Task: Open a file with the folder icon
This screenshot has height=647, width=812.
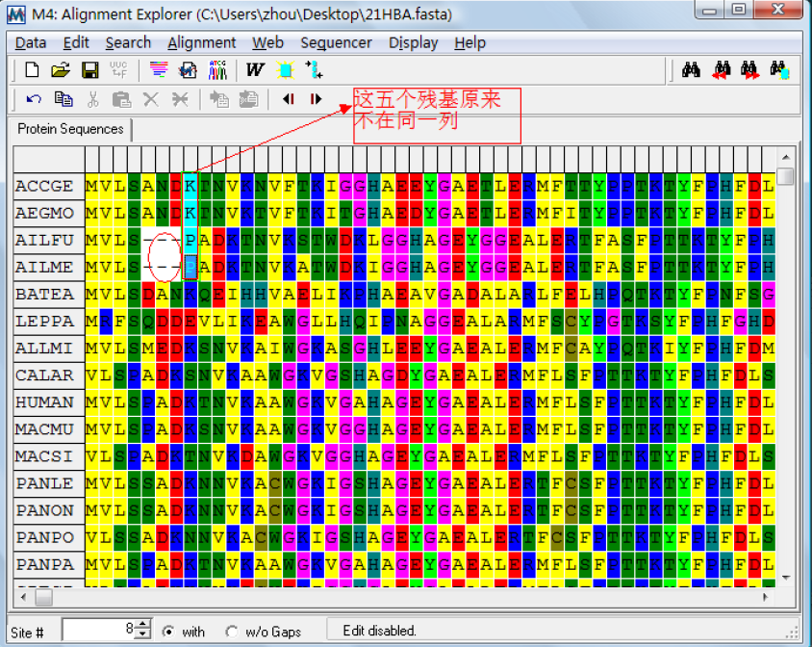Action: click(61, 69)
